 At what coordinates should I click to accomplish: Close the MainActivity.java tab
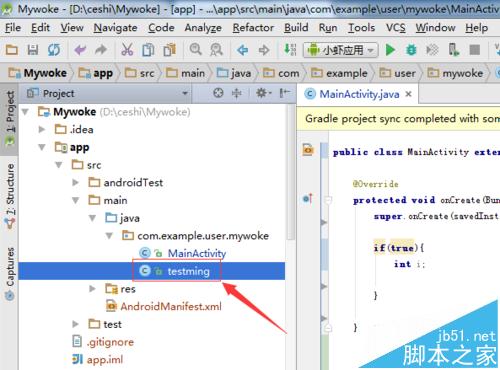(x=408, y=94)
